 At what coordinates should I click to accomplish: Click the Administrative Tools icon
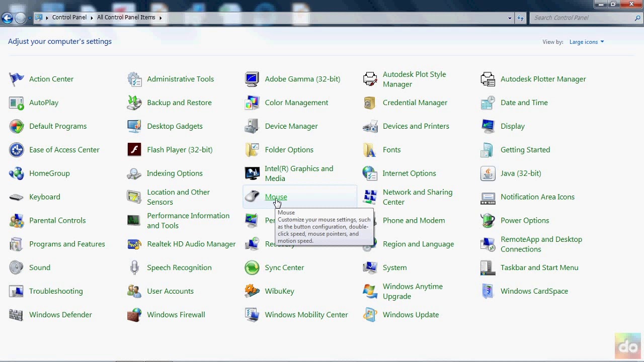134,79
